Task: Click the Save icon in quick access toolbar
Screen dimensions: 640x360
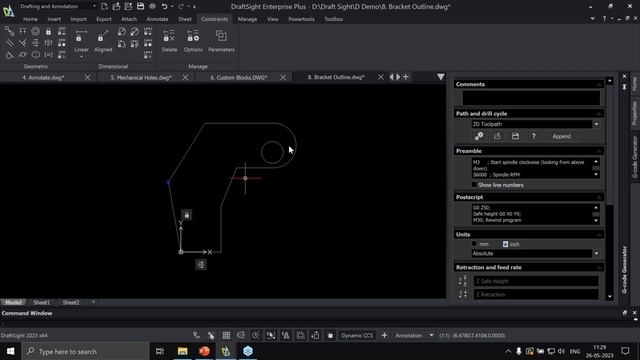Action: coord(140,6)
